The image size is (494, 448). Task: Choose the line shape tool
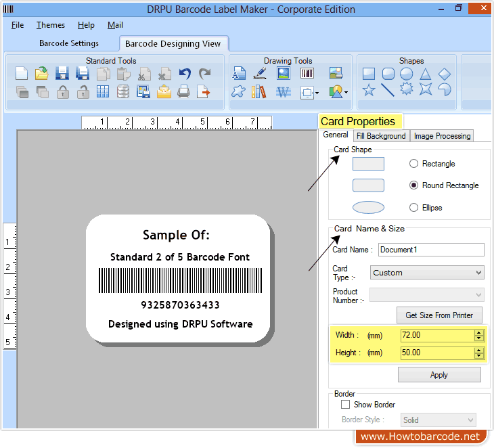point(388,91)
